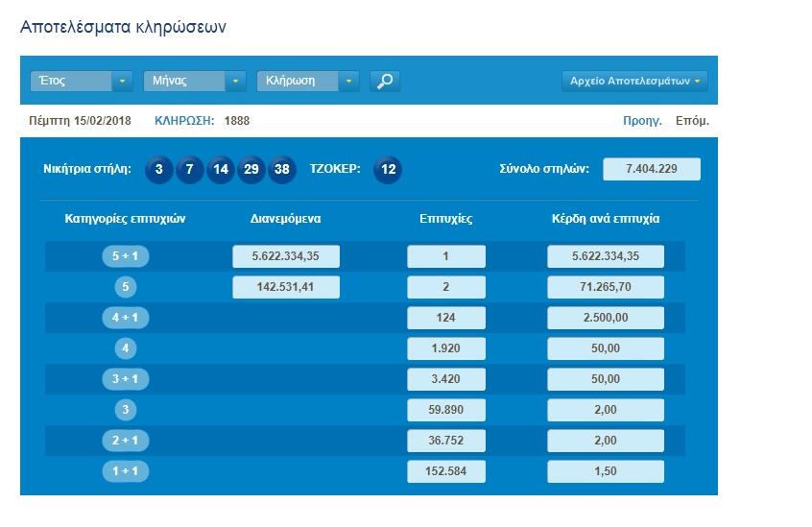Select the 4 + 1 category badge
The image size is (812, 527).
pos(126,318)
